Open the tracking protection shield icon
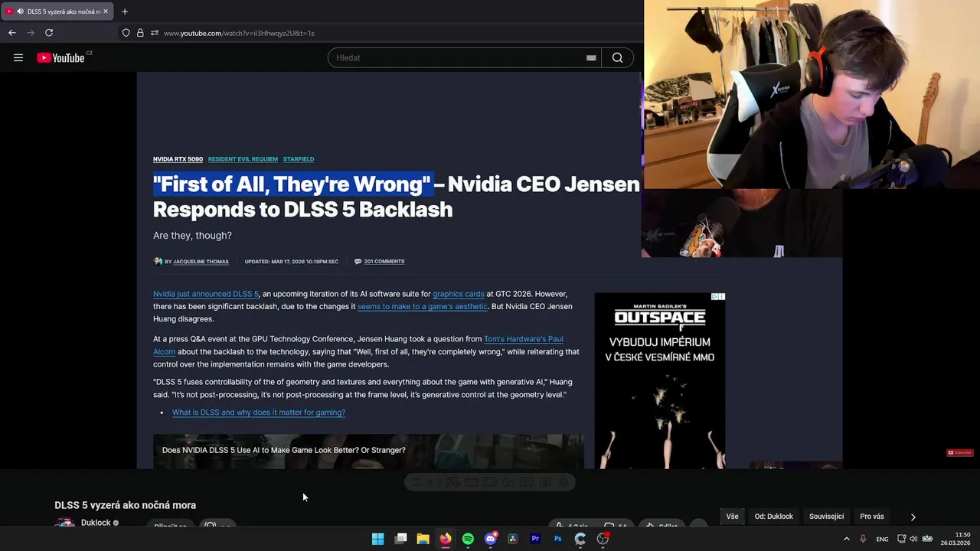The width and height of the screenshot is (980, 551). (x=126, y=33)
